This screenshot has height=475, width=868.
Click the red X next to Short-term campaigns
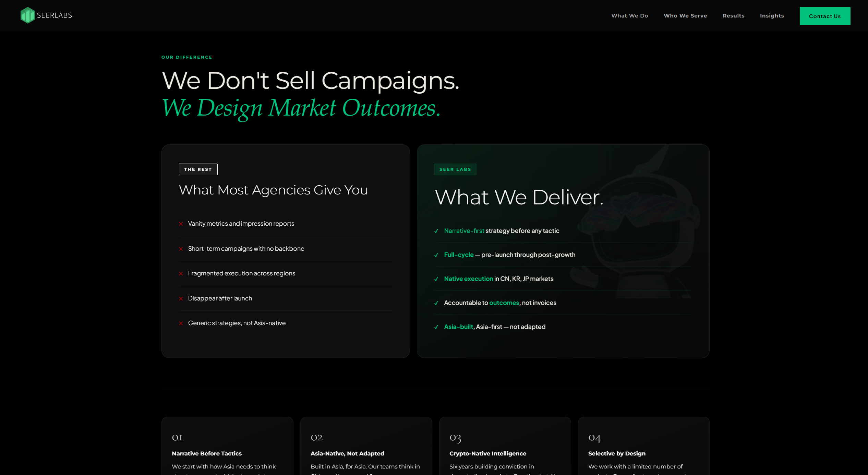(181, 249)
